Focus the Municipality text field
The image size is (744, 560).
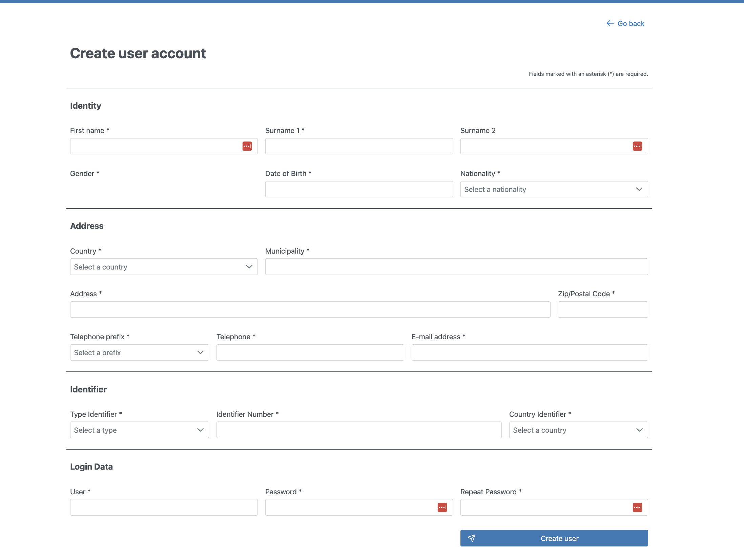456,267
